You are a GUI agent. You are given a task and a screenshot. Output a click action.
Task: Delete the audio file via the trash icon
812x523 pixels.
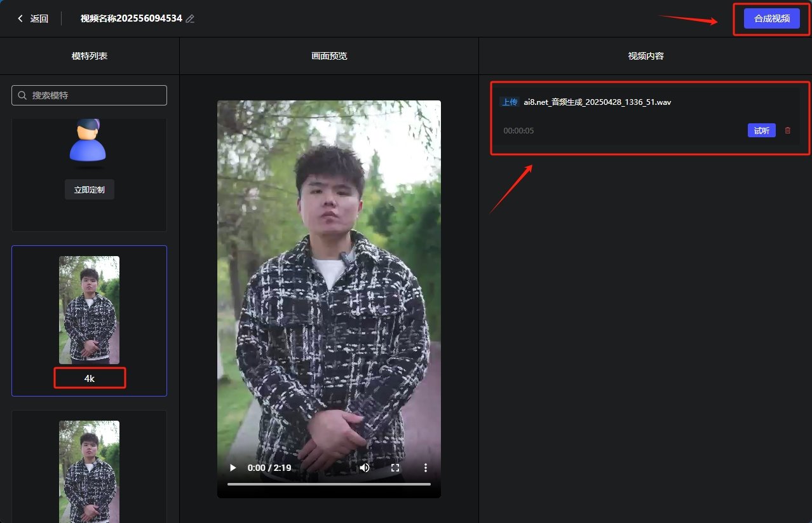(787, 130)
